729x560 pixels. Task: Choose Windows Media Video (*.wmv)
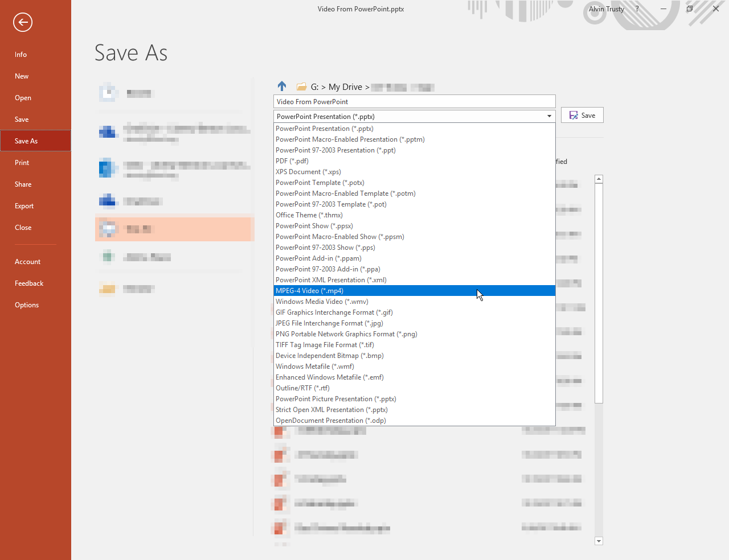coord(414,302)
